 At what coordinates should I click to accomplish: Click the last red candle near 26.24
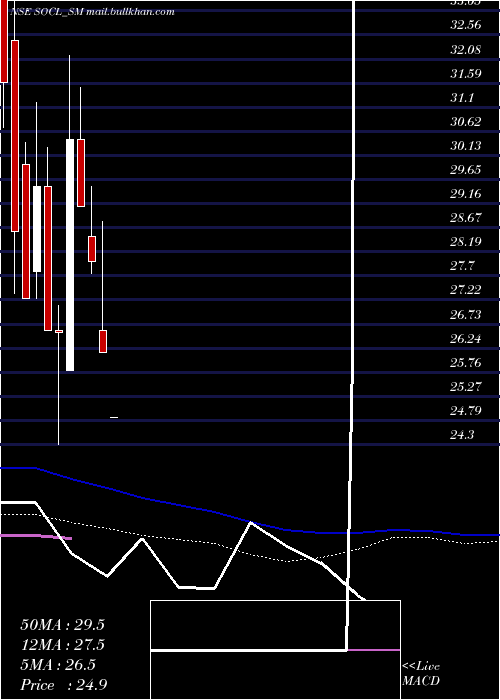point(103,341)
